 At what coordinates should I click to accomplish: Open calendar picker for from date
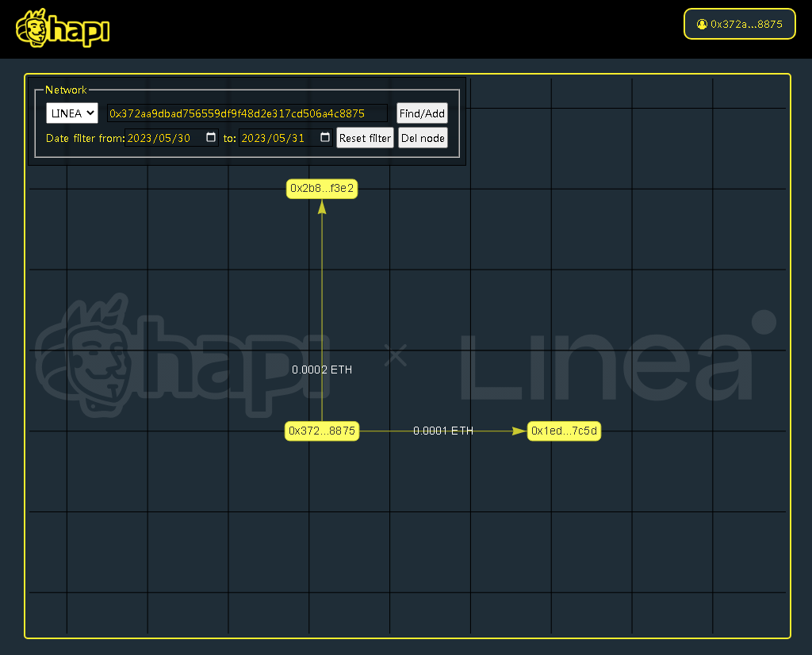tap(211, 137)
